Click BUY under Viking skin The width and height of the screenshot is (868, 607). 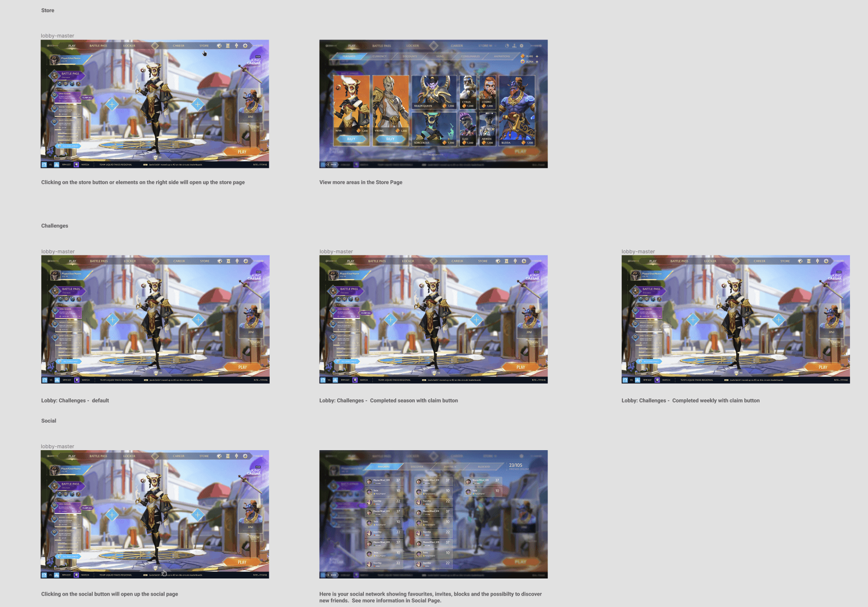coord(390,139)
